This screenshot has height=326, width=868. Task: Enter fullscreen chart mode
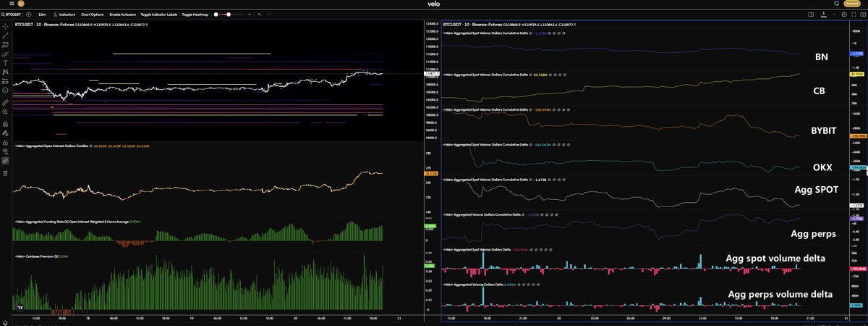click(x=854, y=14)
